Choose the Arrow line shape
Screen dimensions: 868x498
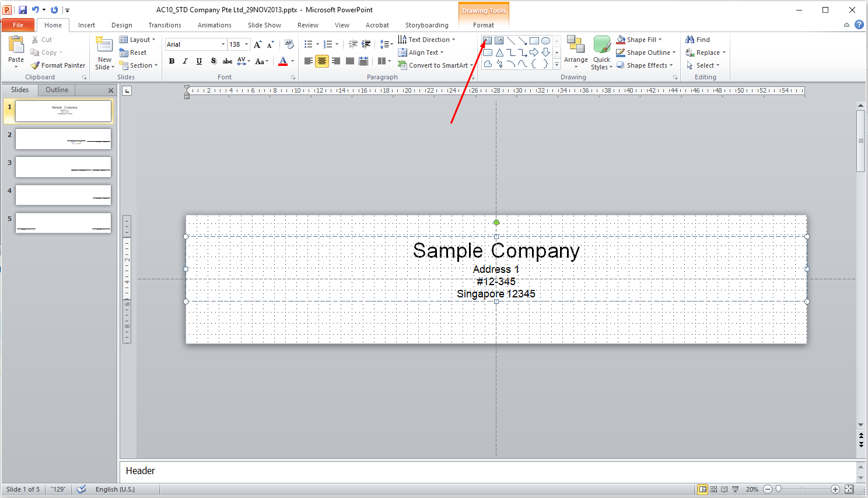[523, 41]
